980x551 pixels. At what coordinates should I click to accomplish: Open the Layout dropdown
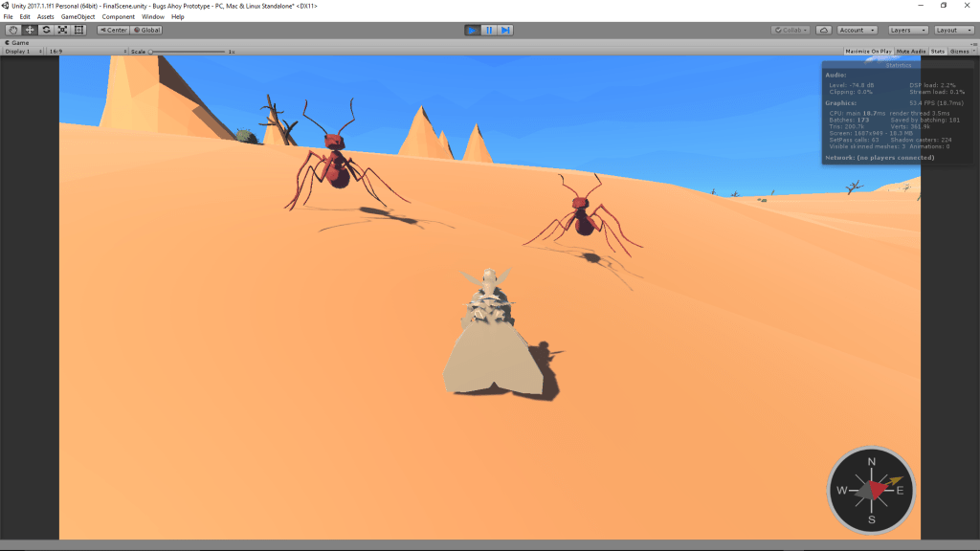(x=952, y=30)
